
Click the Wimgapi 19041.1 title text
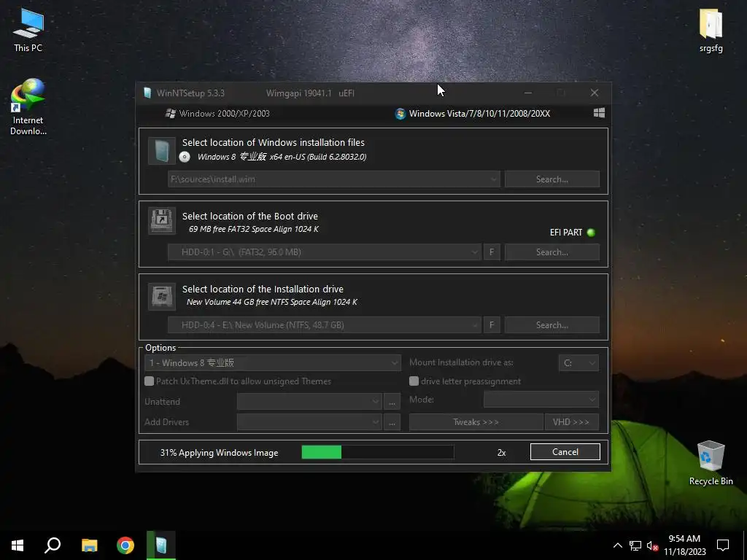pyautogui.click(x=298, y=93)
